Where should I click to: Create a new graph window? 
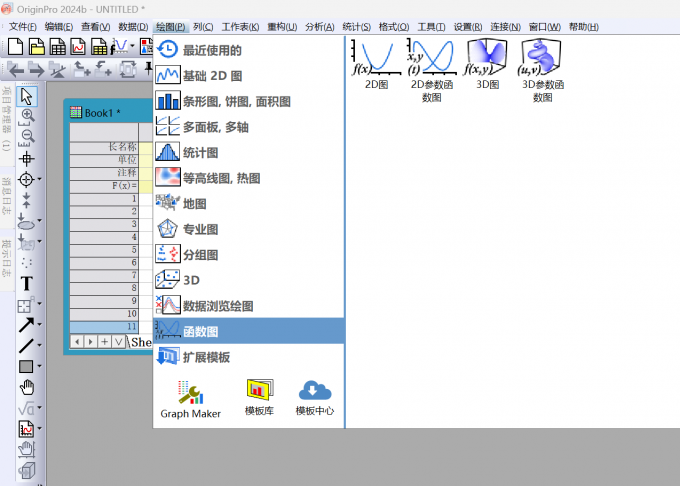78,46
